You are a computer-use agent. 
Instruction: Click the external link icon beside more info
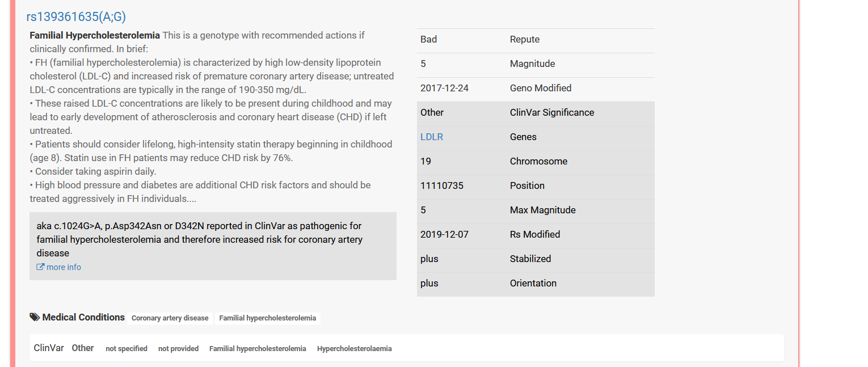[x=40, y=267]
